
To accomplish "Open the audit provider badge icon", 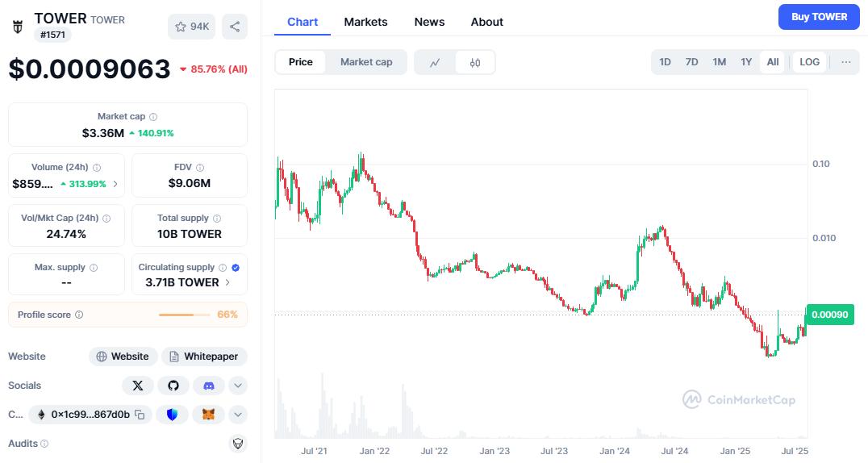I will (x=238, y=443).
